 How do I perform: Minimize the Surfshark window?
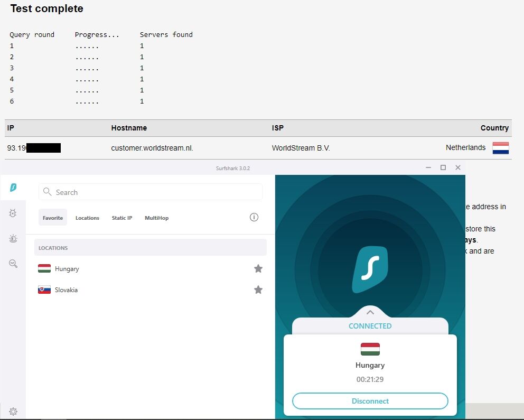428,167
